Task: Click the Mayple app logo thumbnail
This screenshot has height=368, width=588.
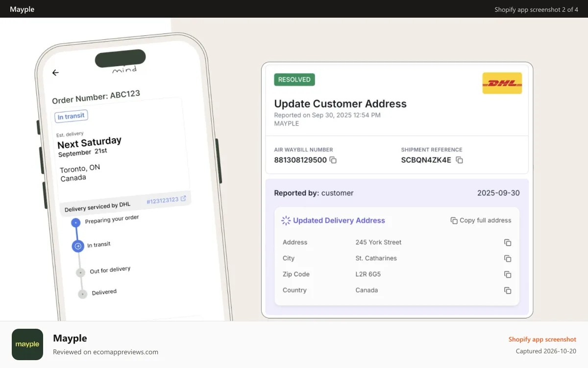Action: click(x=27, y=344)
